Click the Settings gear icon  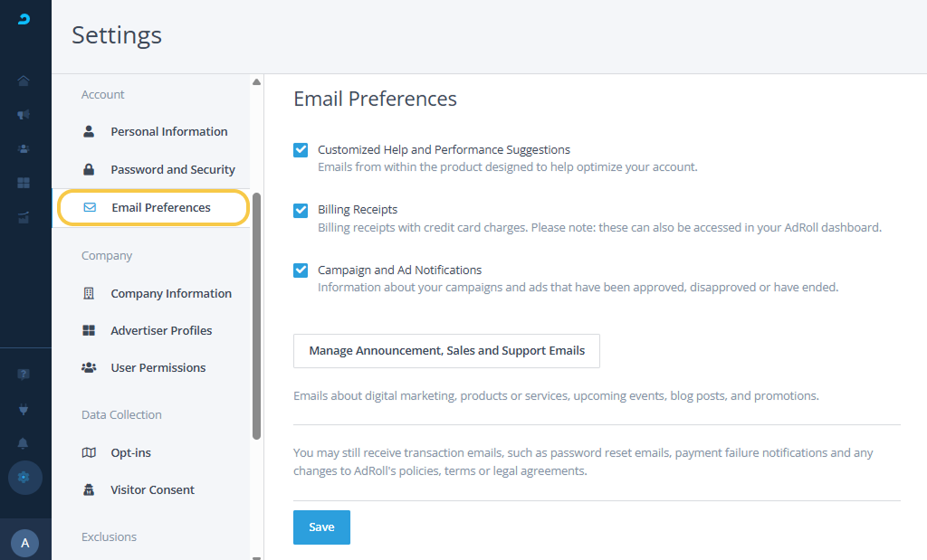click(x=24, y=477)
